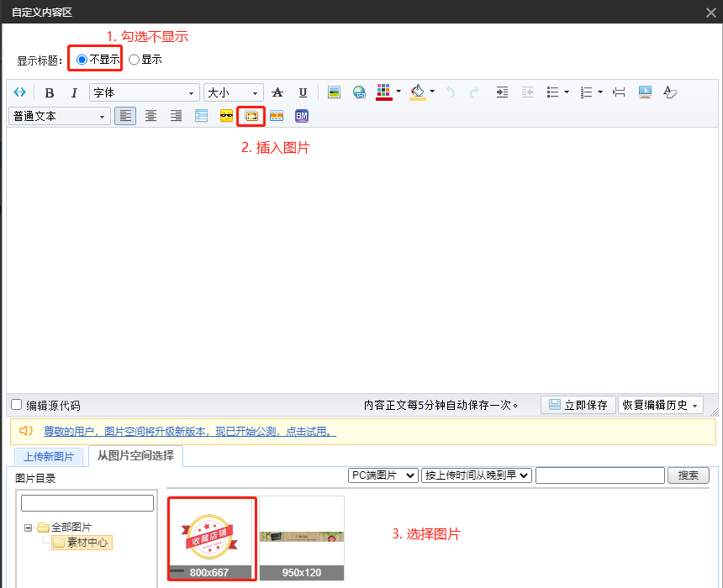This screenshot has height=588, width=723.
Task: Open the bulleted list style dropdown
Action: (567, 92)
